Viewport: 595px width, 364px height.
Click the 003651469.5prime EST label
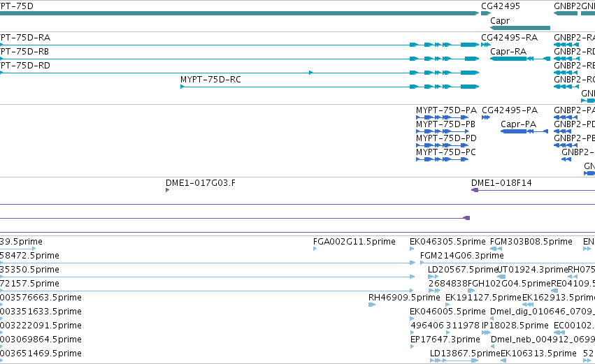[x=41, y=354]
